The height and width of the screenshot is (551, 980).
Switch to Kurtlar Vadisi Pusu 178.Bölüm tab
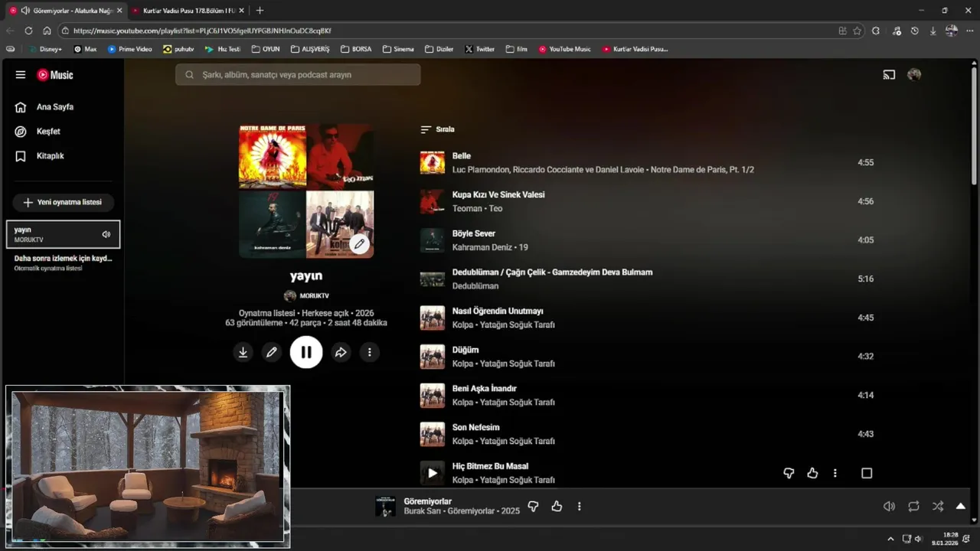click(x=190, y=11)
